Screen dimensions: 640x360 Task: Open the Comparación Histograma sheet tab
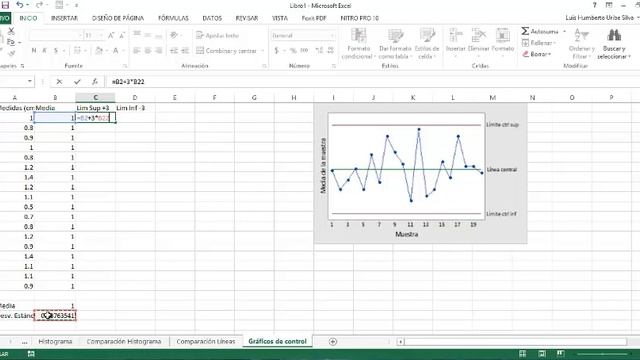124,341
